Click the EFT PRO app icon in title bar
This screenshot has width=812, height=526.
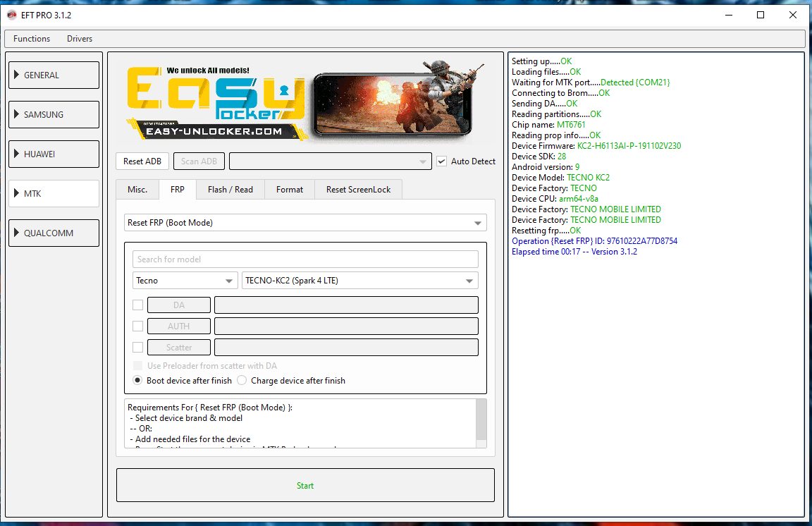coord(11,15)
